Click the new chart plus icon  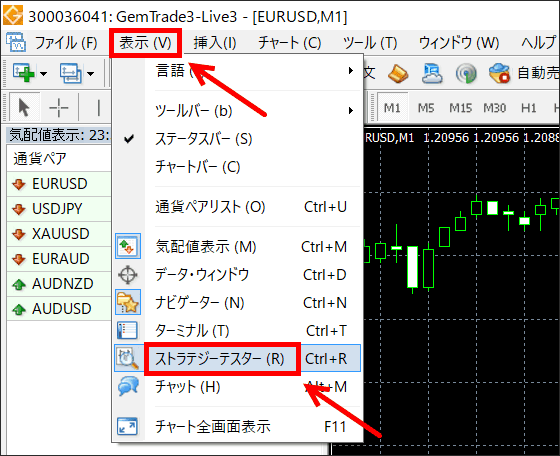pos(24,72)
